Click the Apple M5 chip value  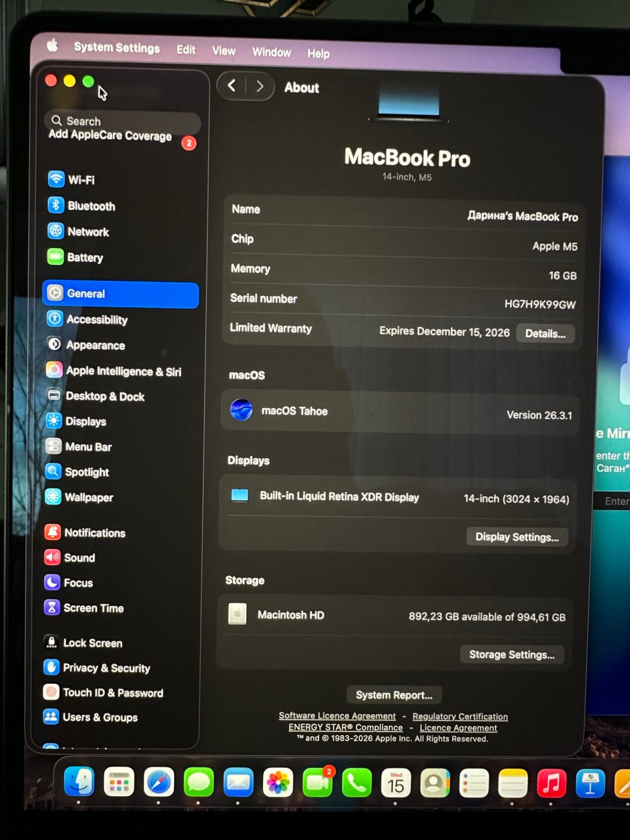coord(555,246)
